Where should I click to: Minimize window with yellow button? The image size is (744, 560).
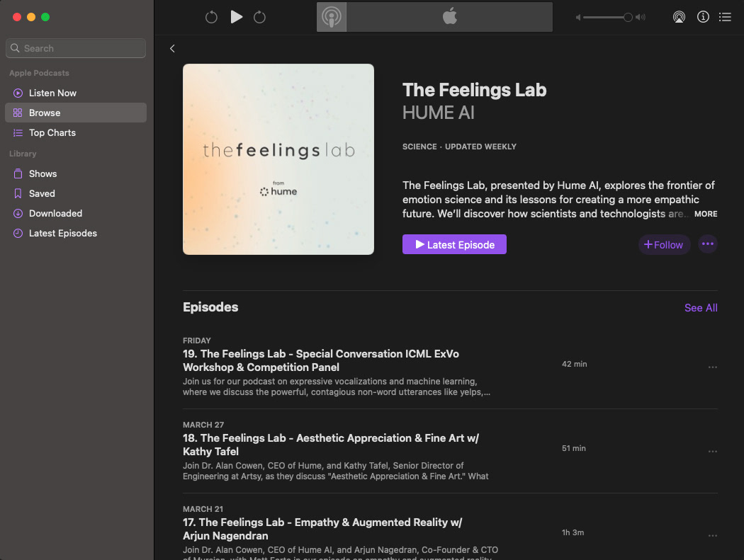pyautogui.click(x=31, y=17)
